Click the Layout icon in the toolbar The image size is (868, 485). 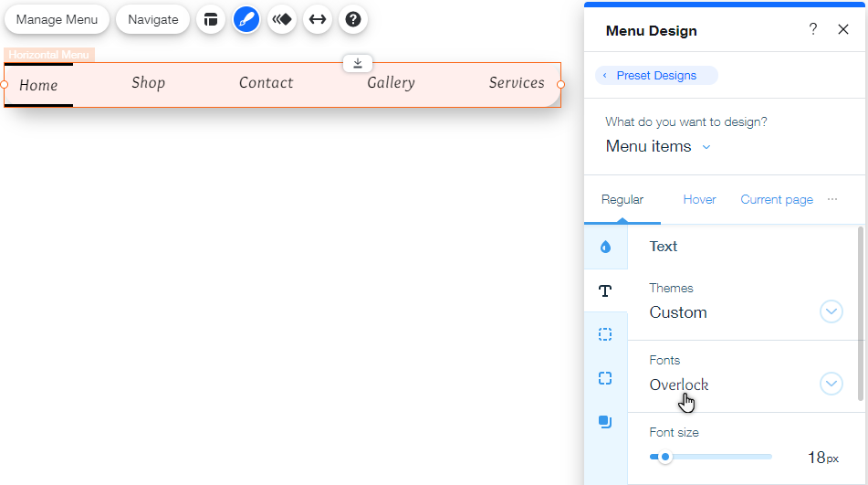coord(211,19)
